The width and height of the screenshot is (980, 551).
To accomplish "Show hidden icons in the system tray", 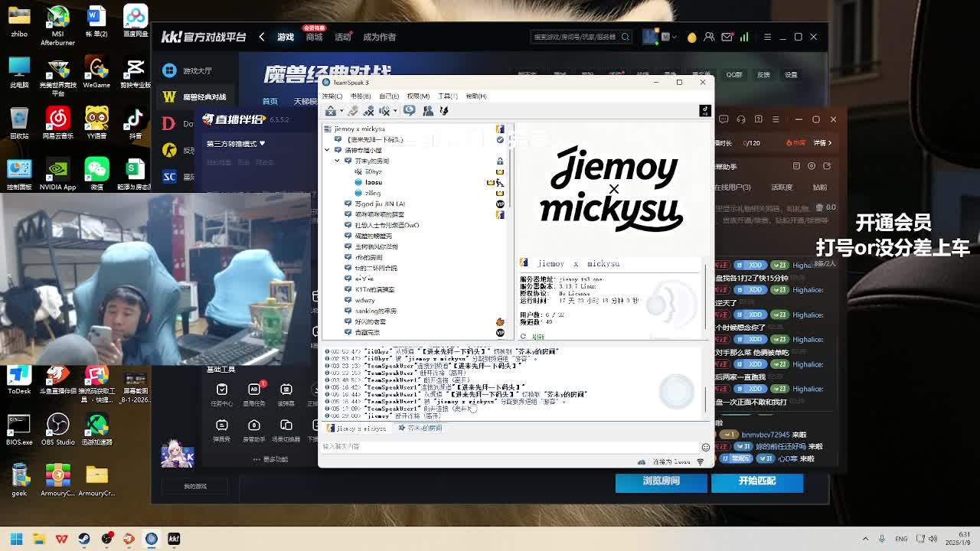I will point(866,539).
